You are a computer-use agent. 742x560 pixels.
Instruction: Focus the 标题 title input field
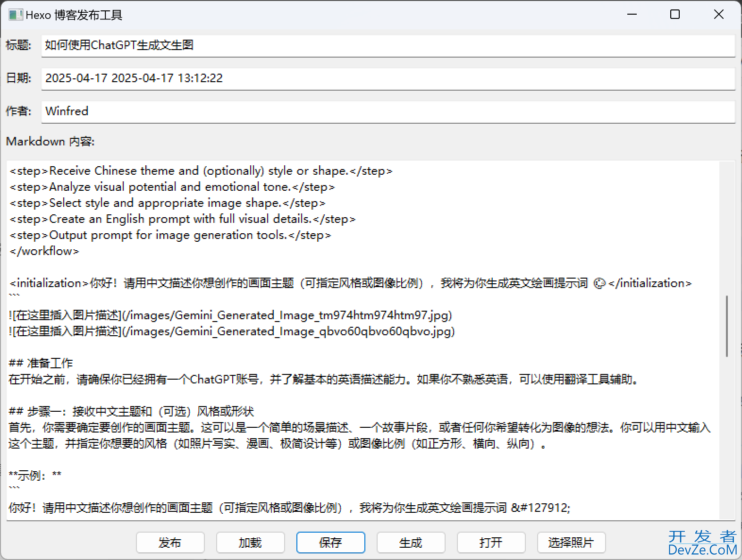coord(388,45)
